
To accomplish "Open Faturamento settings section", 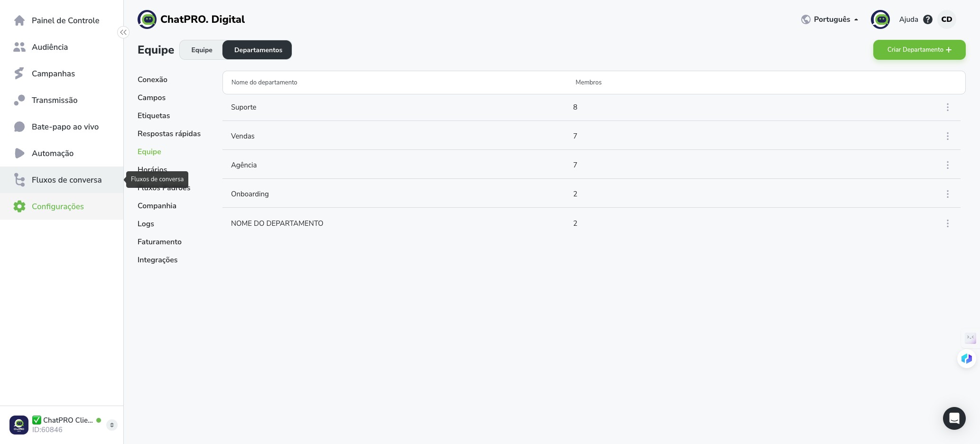I will point(159,242).
